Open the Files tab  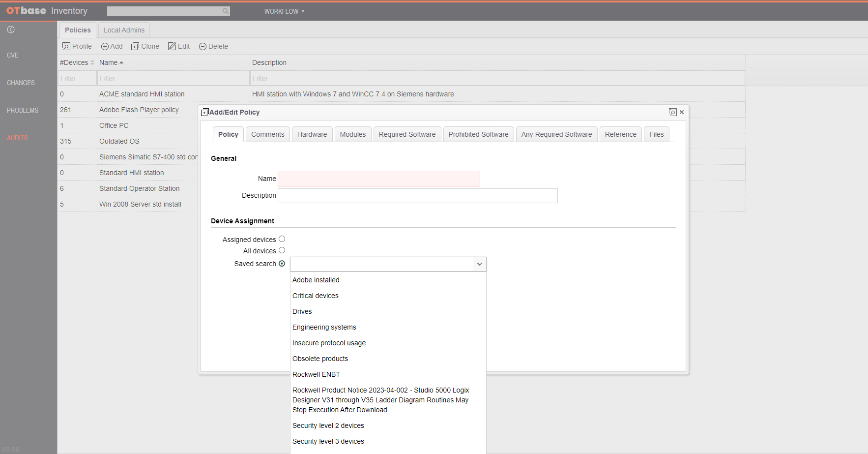click(656, 134)
